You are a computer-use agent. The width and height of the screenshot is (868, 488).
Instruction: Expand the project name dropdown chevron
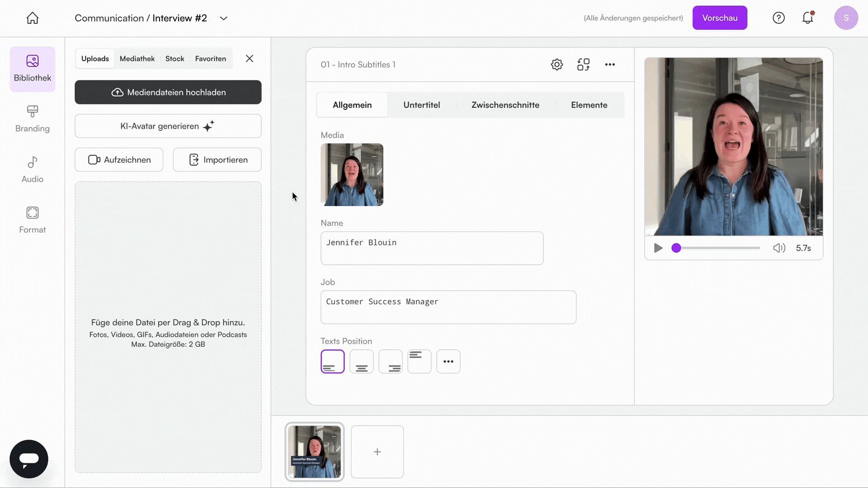click(x=223, y=19)
